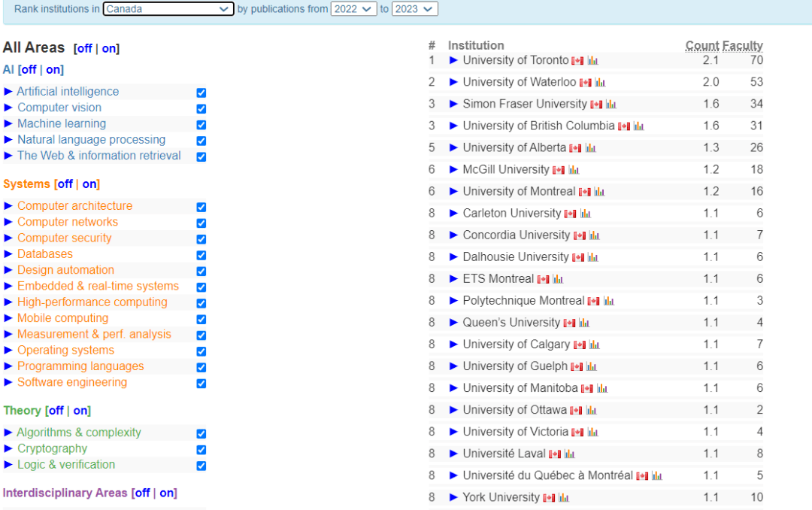Viewport: 812px width, 510px height.
Task: Click the Computer security area label
Action: coord(65,238)
